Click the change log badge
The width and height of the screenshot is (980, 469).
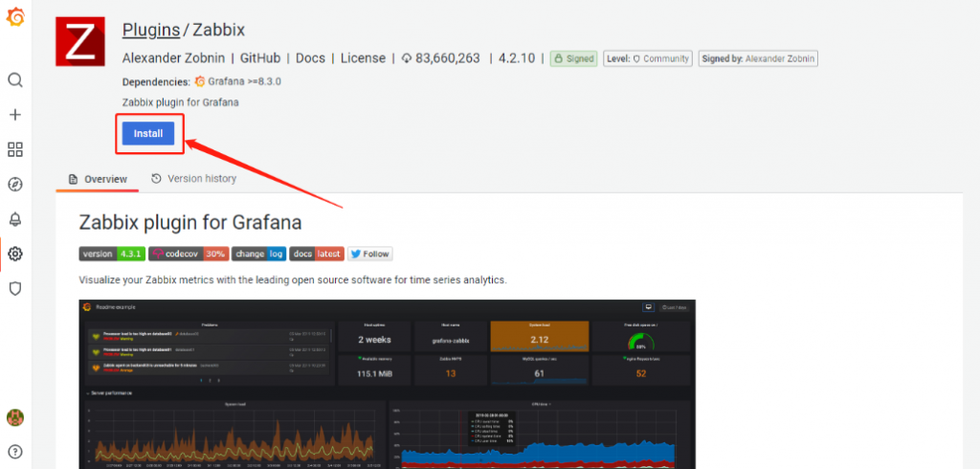click(258, 254)
